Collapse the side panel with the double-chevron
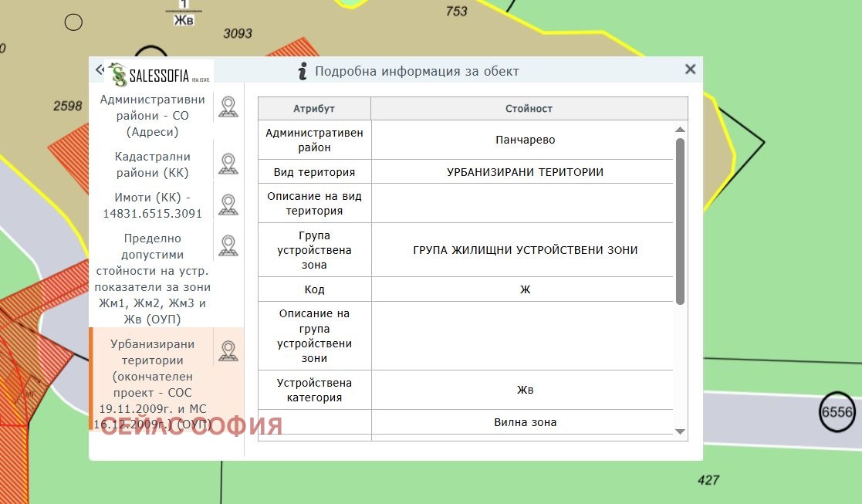The image size is (862, 504). [99, 70]
